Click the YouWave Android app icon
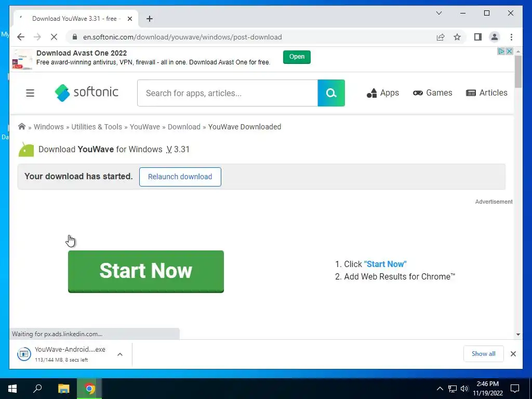This screenshot has height=399, width=532. [x=26, y=150]
